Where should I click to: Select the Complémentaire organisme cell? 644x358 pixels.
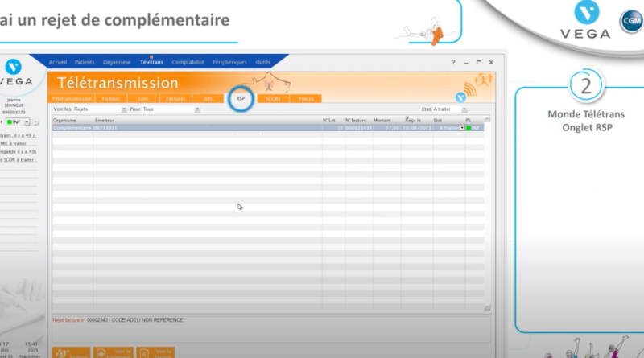point(72,128)
